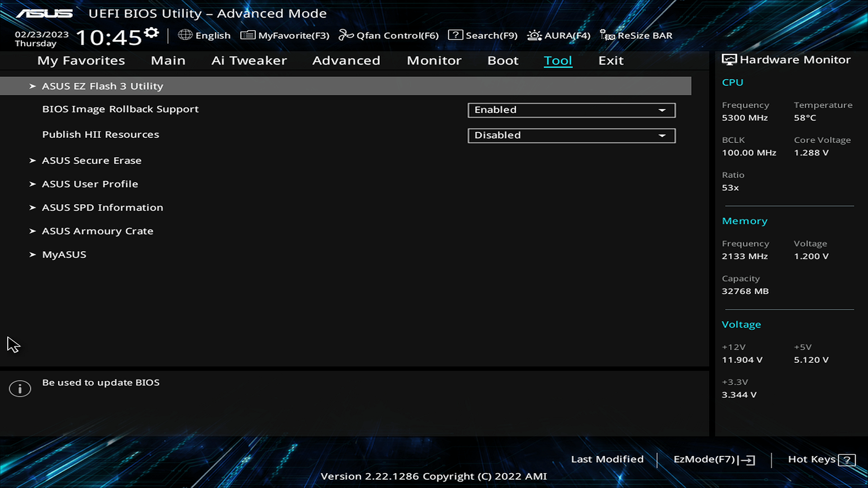Expand ASUS Secure Erase submenu

pyautogui.click(x=92, y=160)
